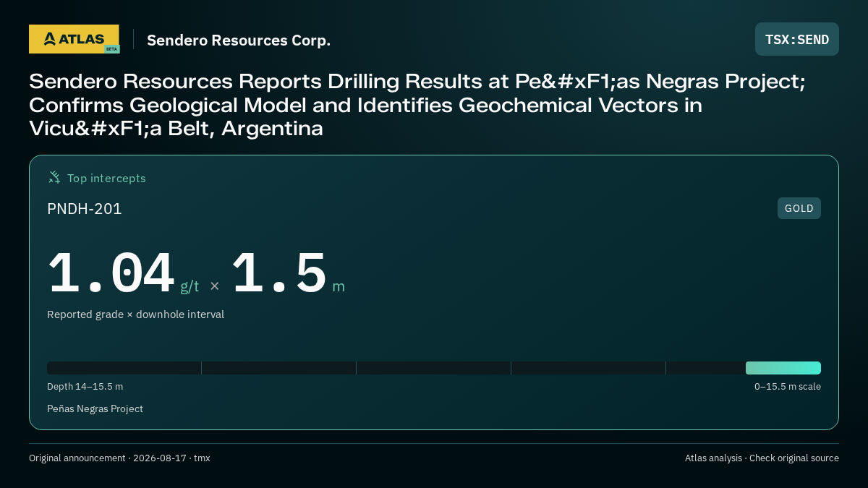Click the 1.5 m interval value
This screenshot has height=488, width=868.
(x=288, y=274)
